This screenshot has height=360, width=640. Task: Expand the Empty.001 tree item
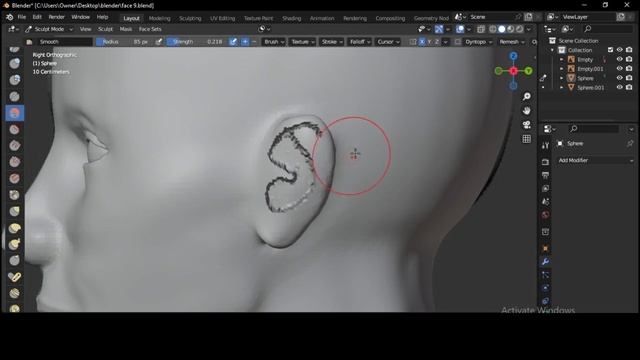point(562,69)
